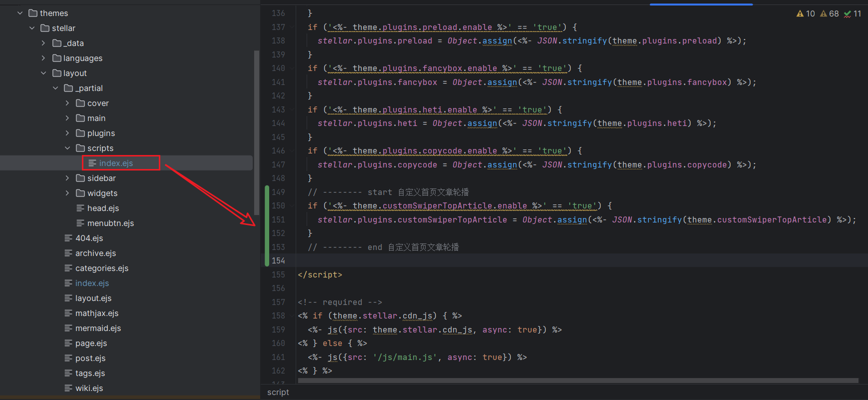Click the yellow warnings indicator showing 10
The image size is (868, 400).
pyautogui.click(x=805, y=13)
